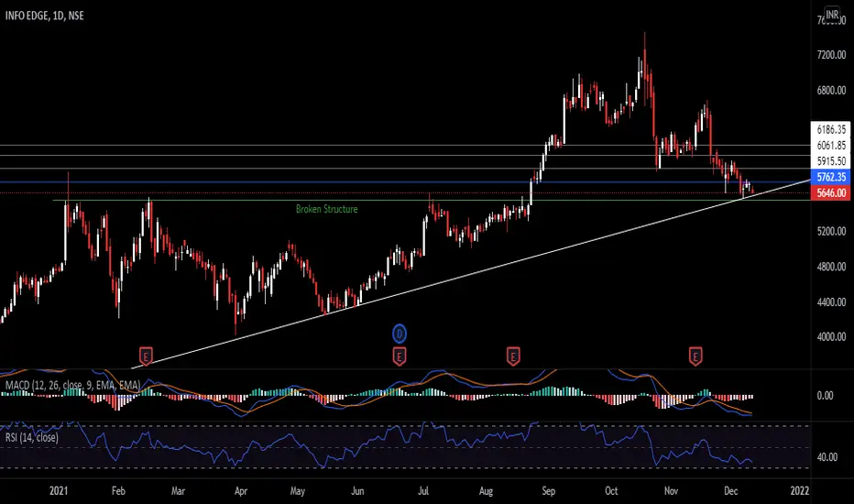
Task: Select the Broken Structure label
Action: (x=327, y=209)
